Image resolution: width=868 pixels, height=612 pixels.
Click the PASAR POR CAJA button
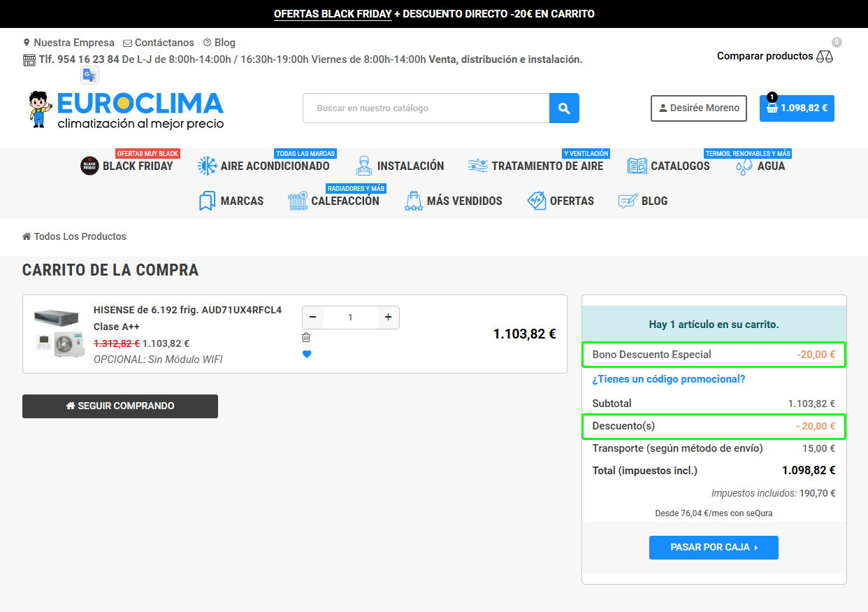(714, 548)
